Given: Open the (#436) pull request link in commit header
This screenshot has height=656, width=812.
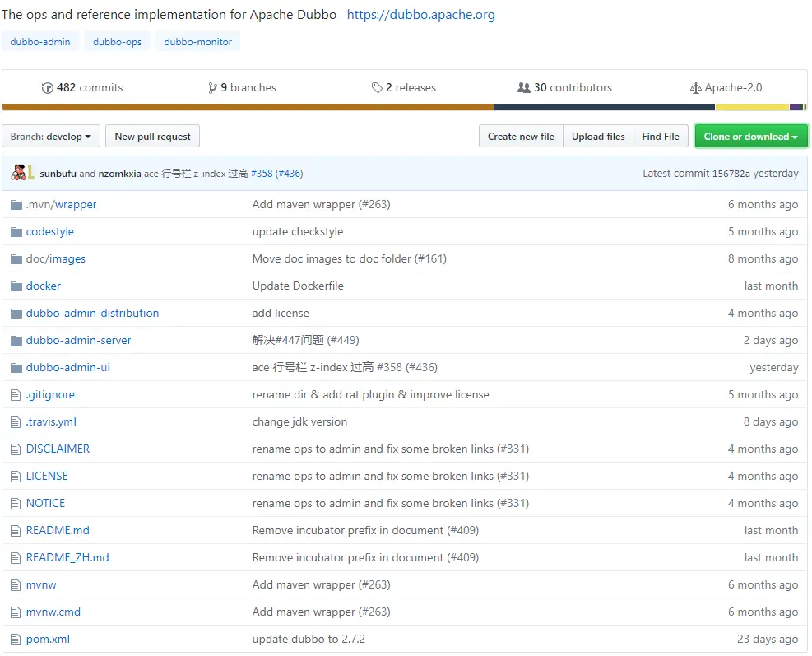Looking at the screenshot, I should pyautogui.click(x=289, y=174).
